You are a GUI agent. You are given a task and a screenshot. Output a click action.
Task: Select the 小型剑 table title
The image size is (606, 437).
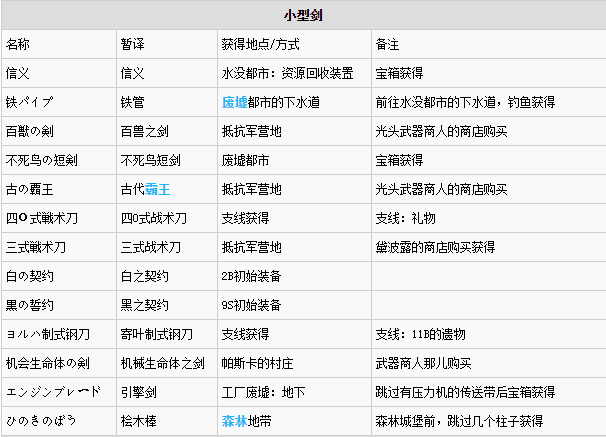click(303, 15)
